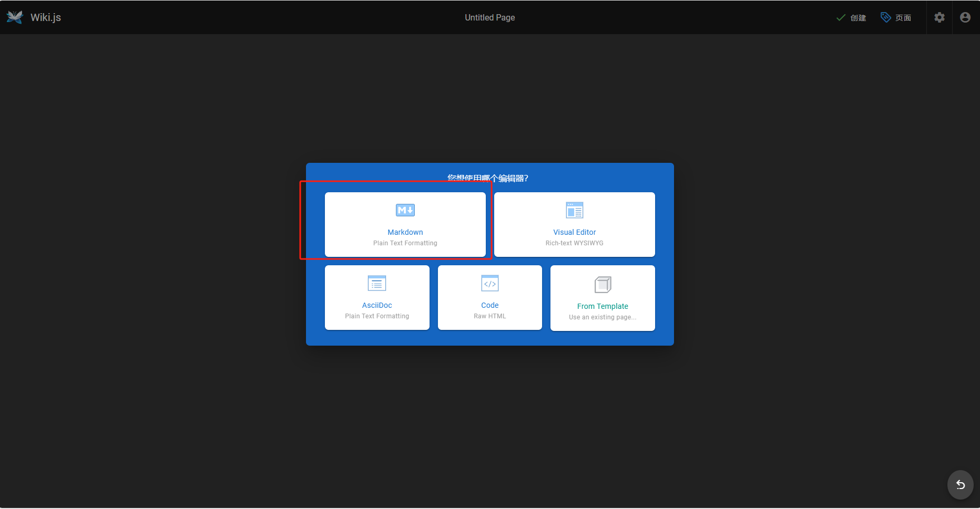The image size is (980, 509).
Task: Select the AsciiDoc editor label
Action: tap(377, 305)
